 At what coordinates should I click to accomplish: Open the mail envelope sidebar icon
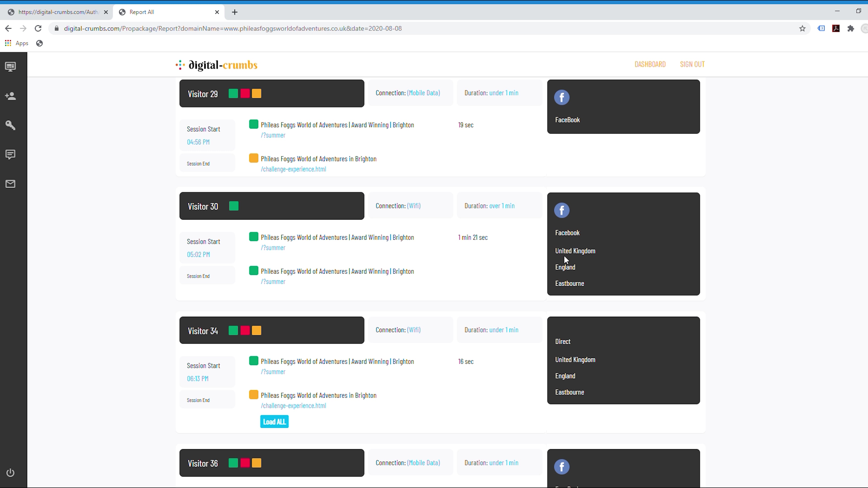tap(10, 184)
